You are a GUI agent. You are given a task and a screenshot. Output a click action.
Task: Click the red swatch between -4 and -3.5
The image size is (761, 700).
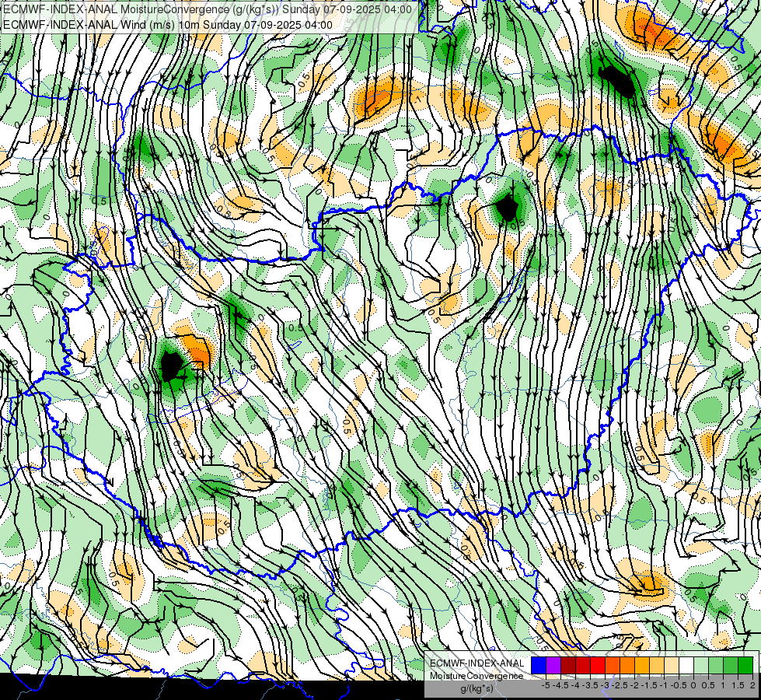583,665
